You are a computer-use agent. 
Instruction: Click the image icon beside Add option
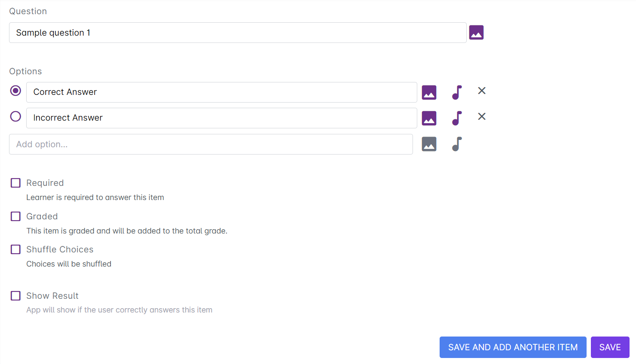429,144
